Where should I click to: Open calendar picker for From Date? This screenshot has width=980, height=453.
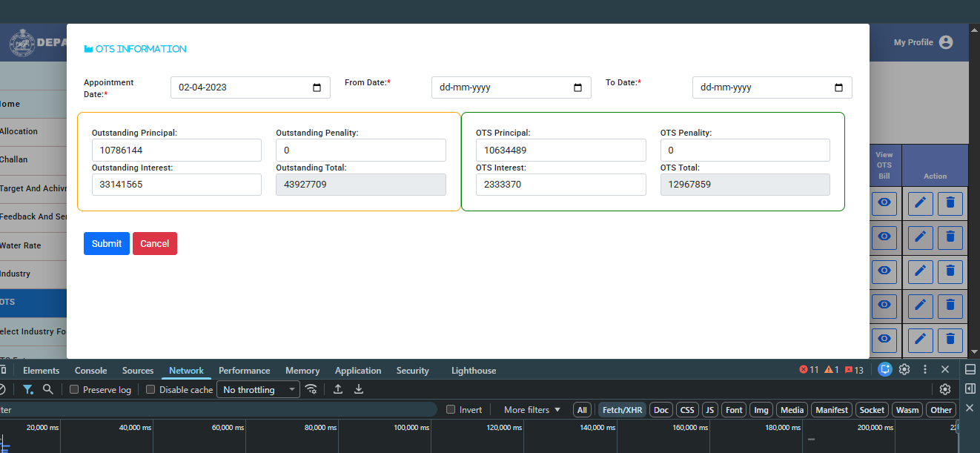(x=577, y=87)
